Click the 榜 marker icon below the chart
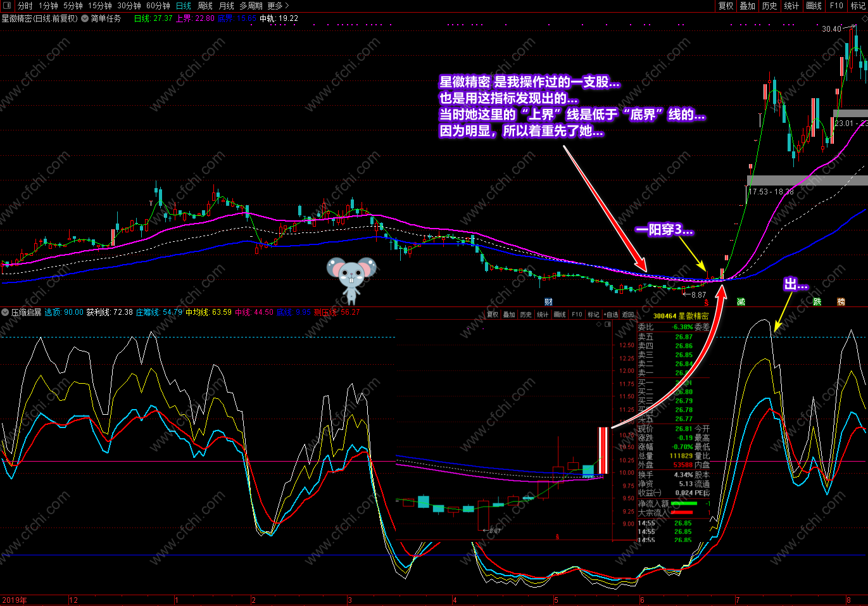 841,301
